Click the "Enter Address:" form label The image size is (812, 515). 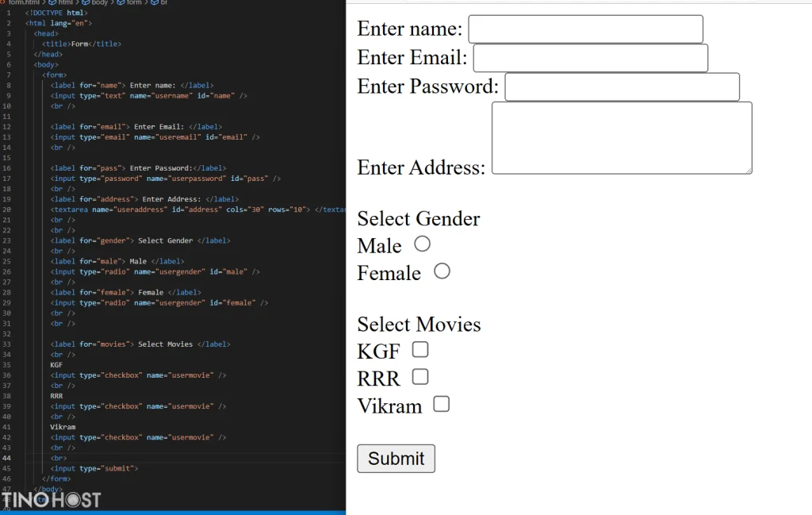click(421, 168)
